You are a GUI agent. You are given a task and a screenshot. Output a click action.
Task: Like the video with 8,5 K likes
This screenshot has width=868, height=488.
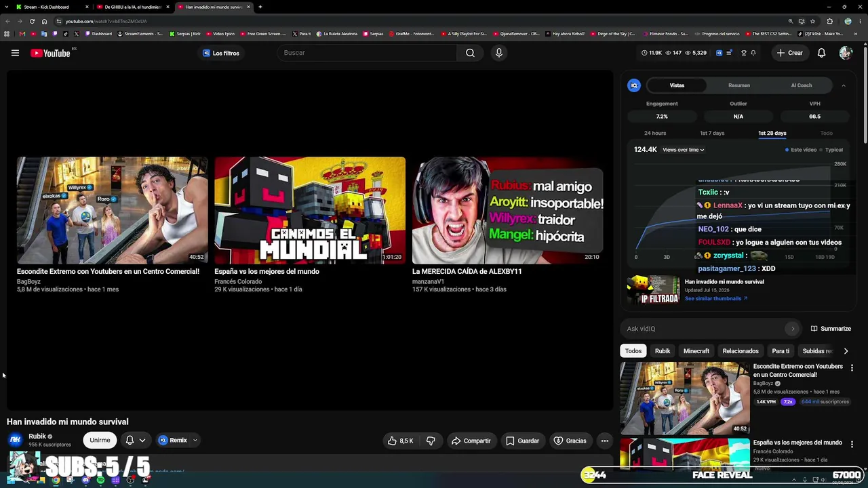click(400, 441)
